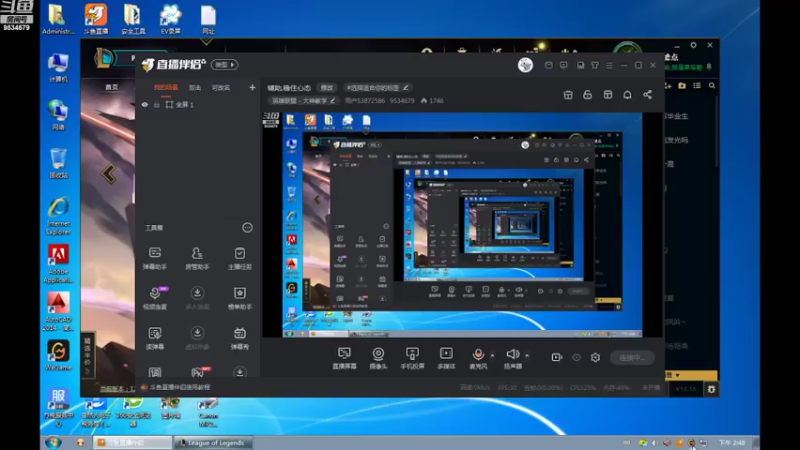Click the League client friends list scrollbar

pos(717,131)
